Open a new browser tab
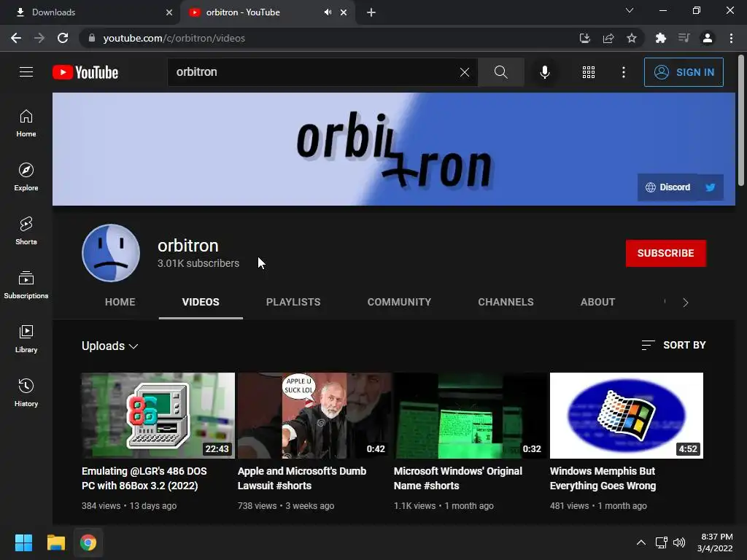 [371, 12]
